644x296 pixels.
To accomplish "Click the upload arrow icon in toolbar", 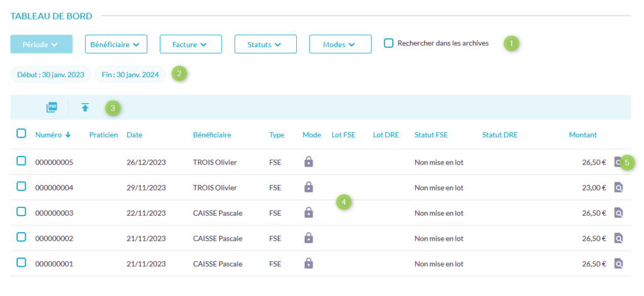I will point(85,107).
